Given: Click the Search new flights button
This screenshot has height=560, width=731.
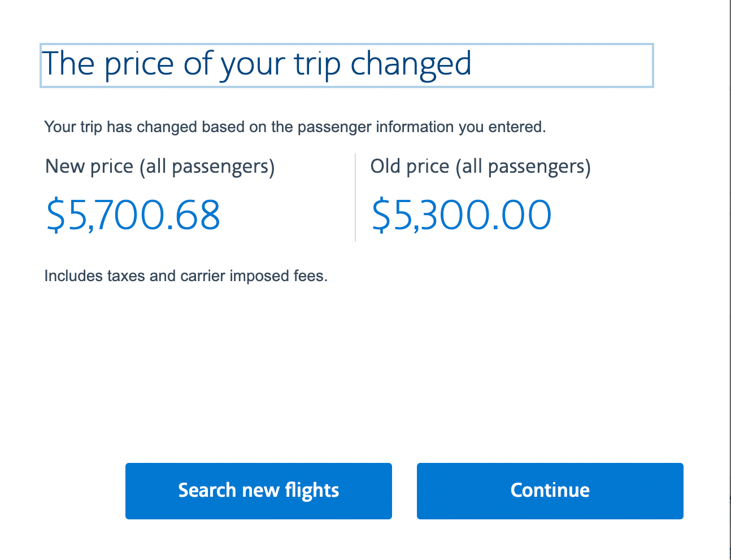Looking at the screenshot, I should point(258,491).
